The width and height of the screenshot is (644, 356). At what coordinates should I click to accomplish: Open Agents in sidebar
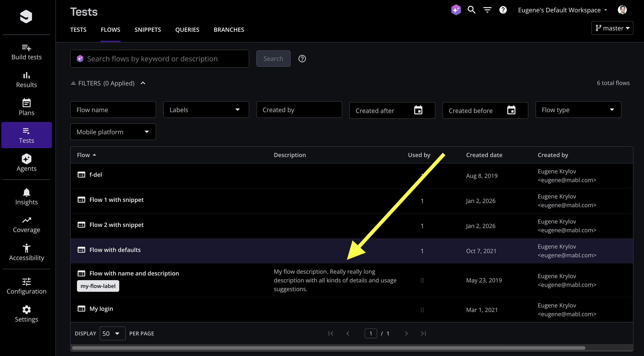coord(26,163)
